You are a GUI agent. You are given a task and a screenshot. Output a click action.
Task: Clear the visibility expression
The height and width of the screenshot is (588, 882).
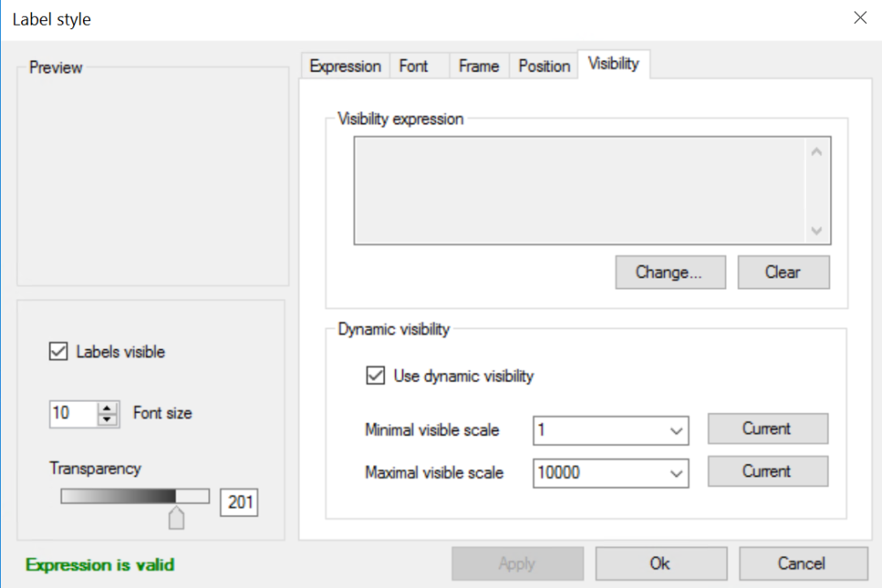783,272
